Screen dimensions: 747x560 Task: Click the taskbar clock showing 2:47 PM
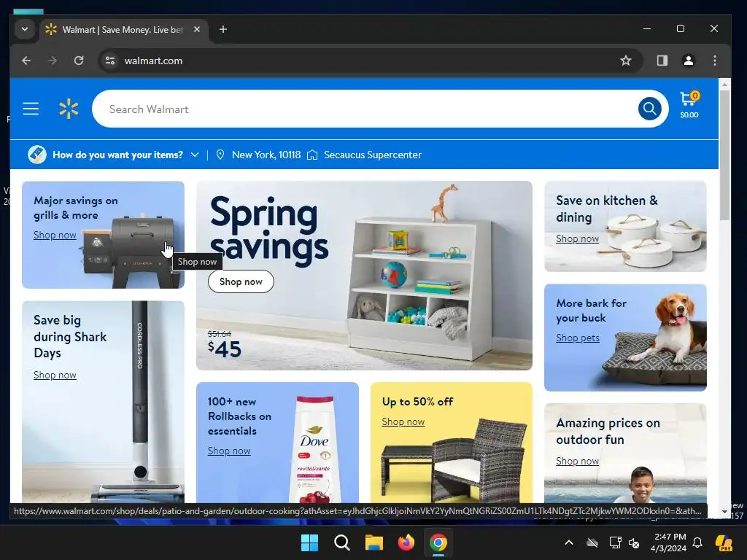(x=669, y=542)
